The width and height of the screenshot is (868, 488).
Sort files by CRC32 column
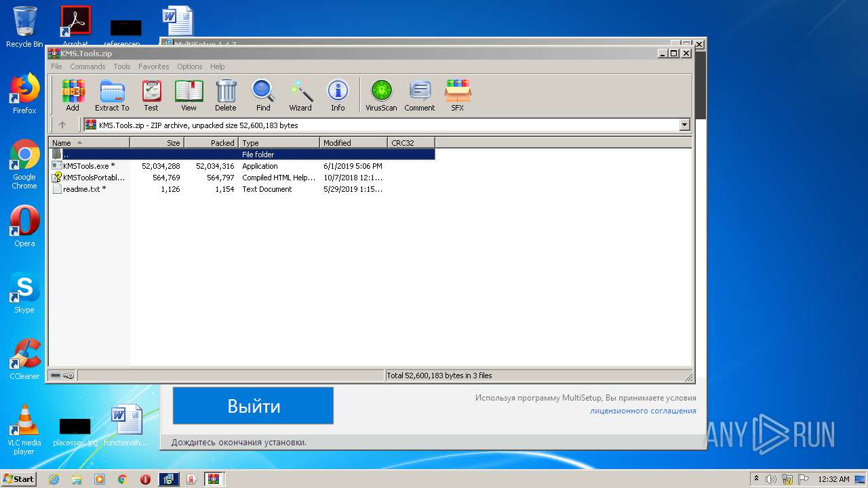pyautogui.click(x=411, y=143)
